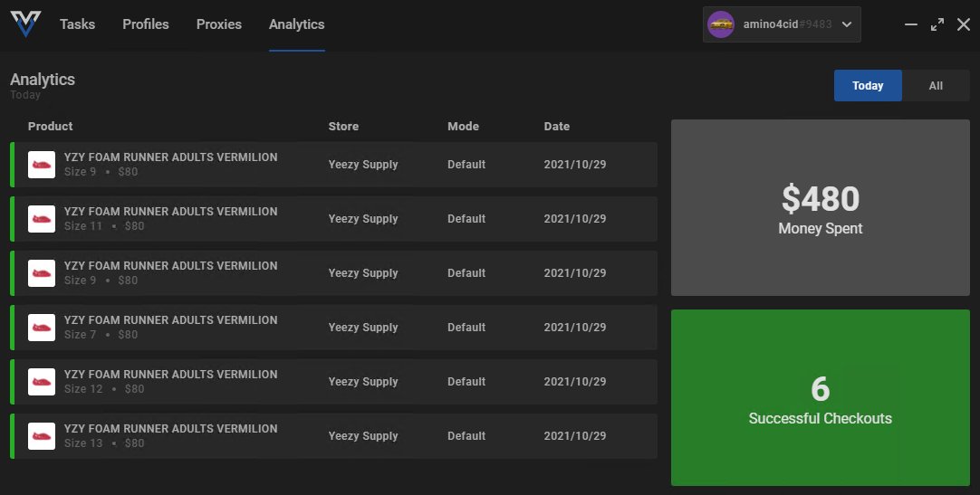Show today's analytics with Today button
980x495 pixels.
(868, 86)
